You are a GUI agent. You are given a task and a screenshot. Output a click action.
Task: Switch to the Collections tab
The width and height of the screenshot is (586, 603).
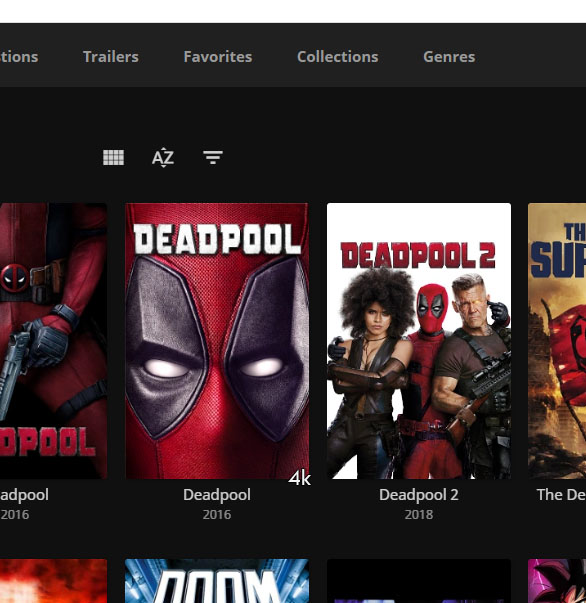(x=338, y=57)
